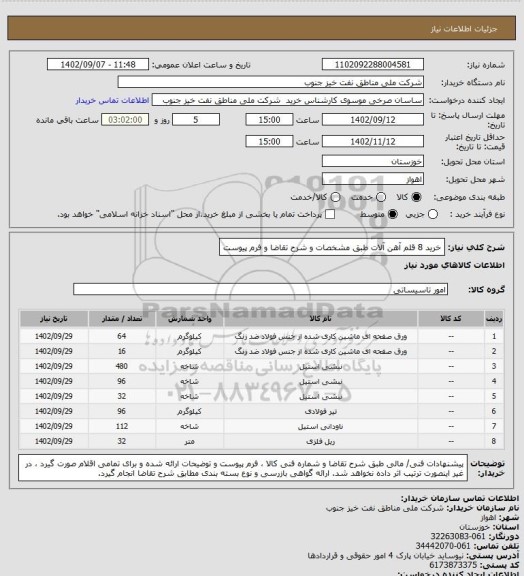
Task: Click the کد کالا column header
Action: tap(451, 319)
